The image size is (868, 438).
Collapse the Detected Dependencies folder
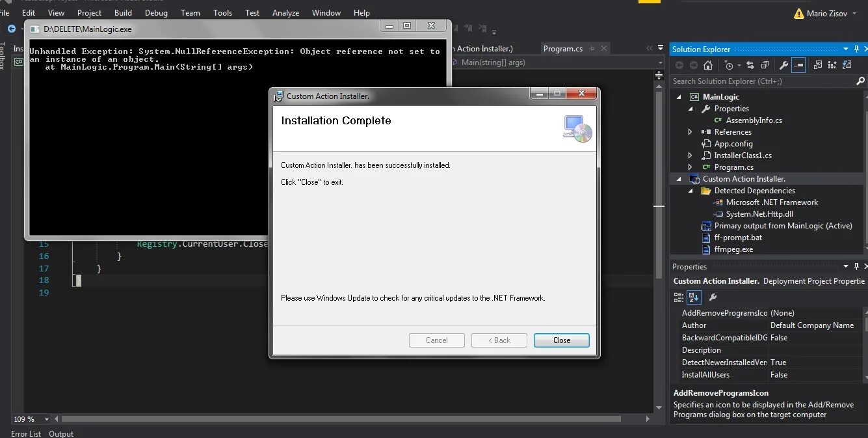coord(691,191)
